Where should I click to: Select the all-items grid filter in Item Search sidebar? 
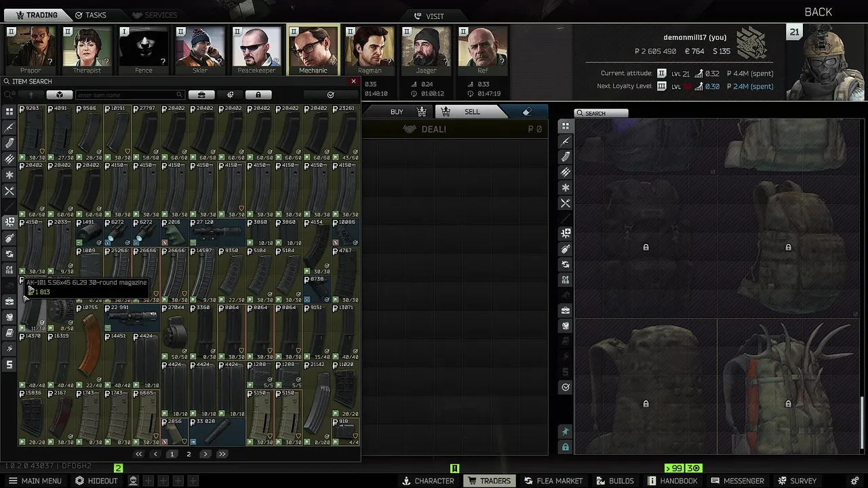click(x=9, y=111)
